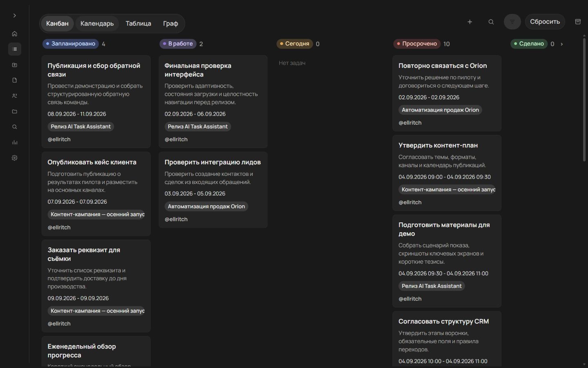Image resolution: width=588 pixels, height=368 pixels.
Task: Click Автоматизация продаж Orion tag in Проверить интеграцию card
Action: point(206,206)
